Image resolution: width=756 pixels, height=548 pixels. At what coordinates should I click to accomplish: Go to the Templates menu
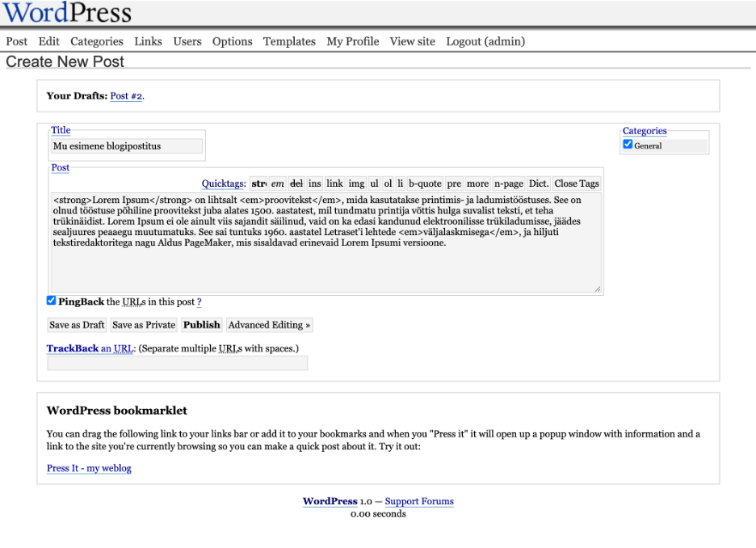click(289, 41)
